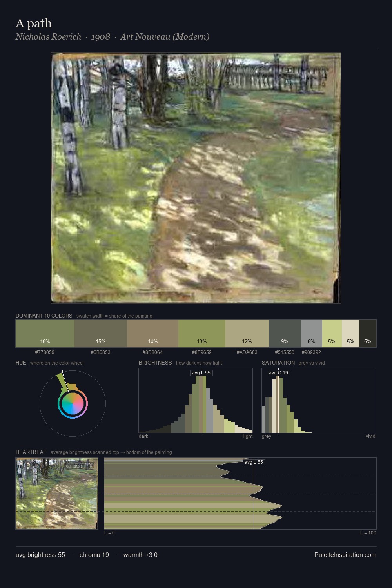The height and width of the screenshot is (588, 392).
Task: Click the 'grey vs vivid' caption
Action: coord(312,363)
